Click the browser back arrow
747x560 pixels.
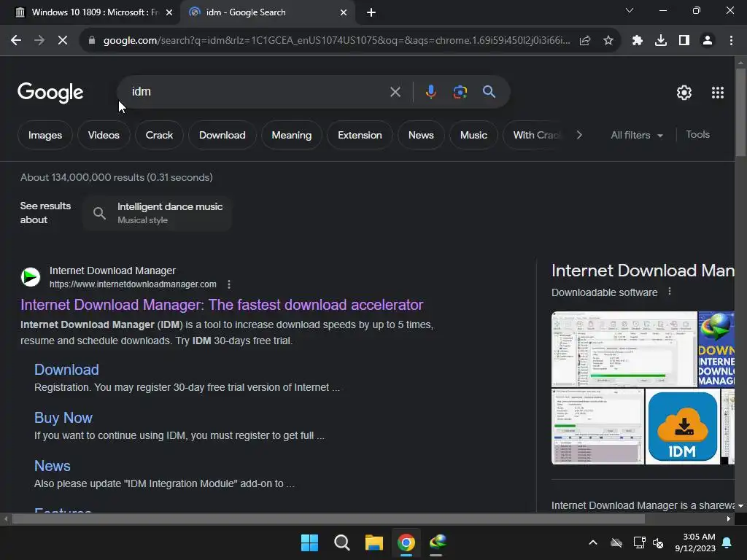16,41
